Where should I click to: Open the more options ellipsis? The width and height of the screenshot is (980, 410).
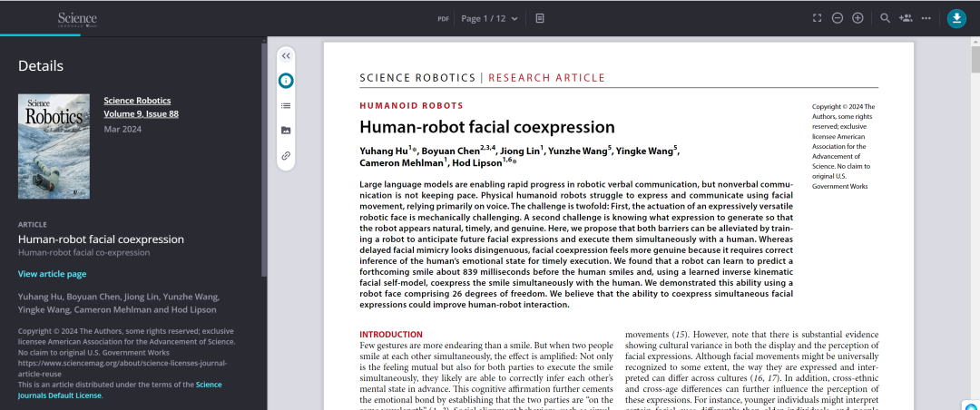pos(926,18)
